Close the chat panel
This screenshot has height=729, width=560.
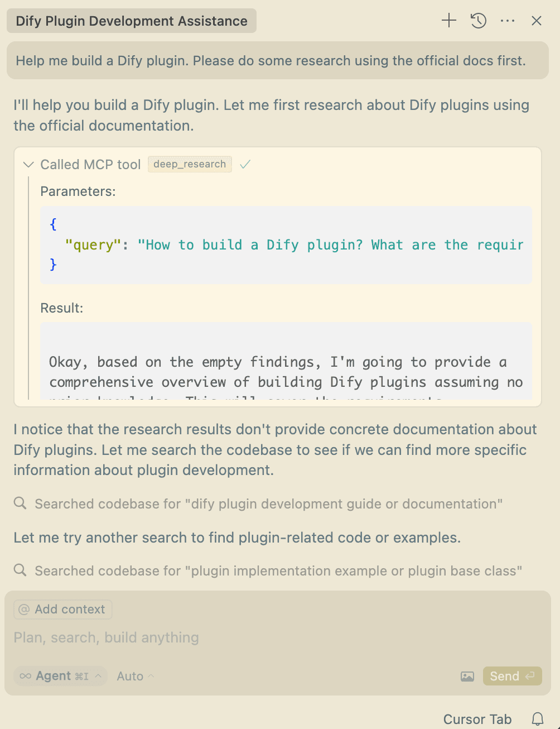(537, 21)
